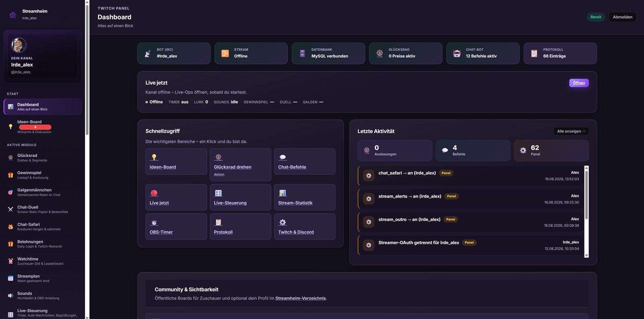Follow the Streamheim-Verzeichnis link
The width and height of the screenshot is (644, 319).
[301, 298]
